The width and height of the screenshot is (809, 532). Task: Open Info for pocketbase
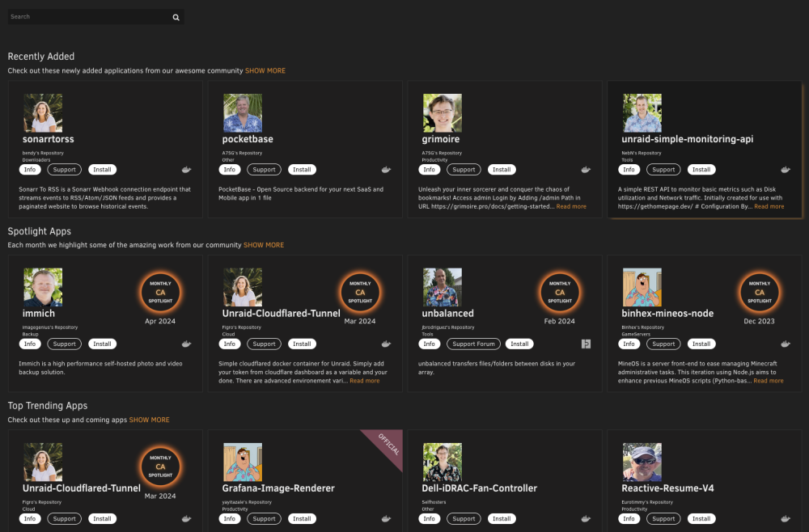[230, 170]
